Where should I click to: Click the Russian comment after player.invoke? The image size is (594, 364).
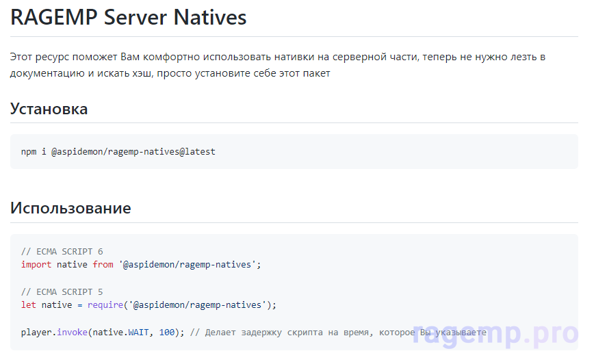338,332
